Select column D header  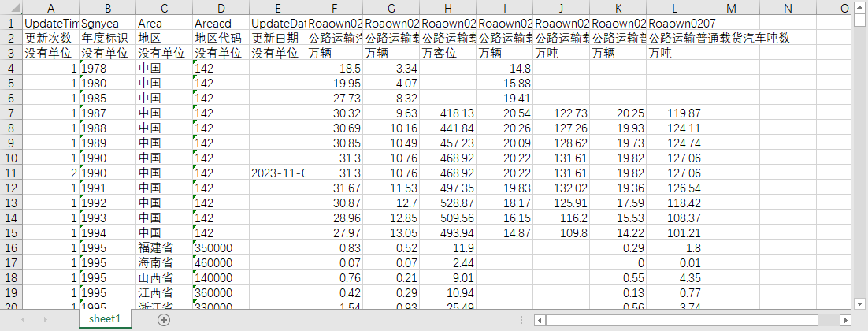click(x=221, y=8)
